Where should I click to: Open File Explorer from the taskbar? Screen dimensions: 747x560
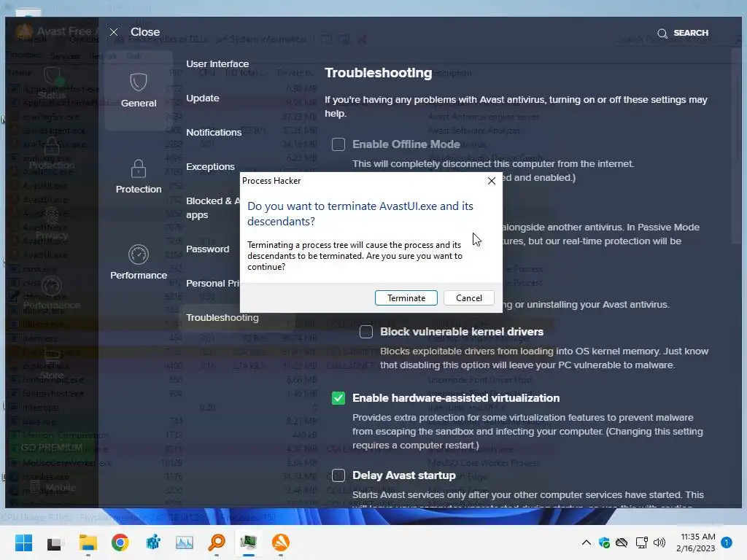pyautogui.click(x=88, y=542)
